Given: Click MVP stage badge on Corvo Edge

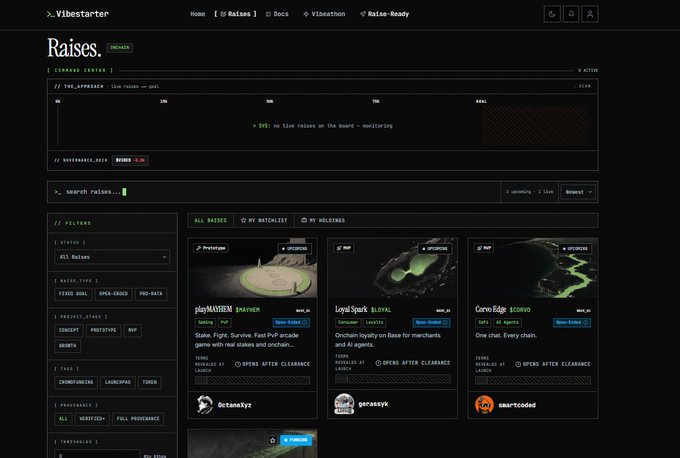Looking at the screenshot, I should click(x=484, y=248).
